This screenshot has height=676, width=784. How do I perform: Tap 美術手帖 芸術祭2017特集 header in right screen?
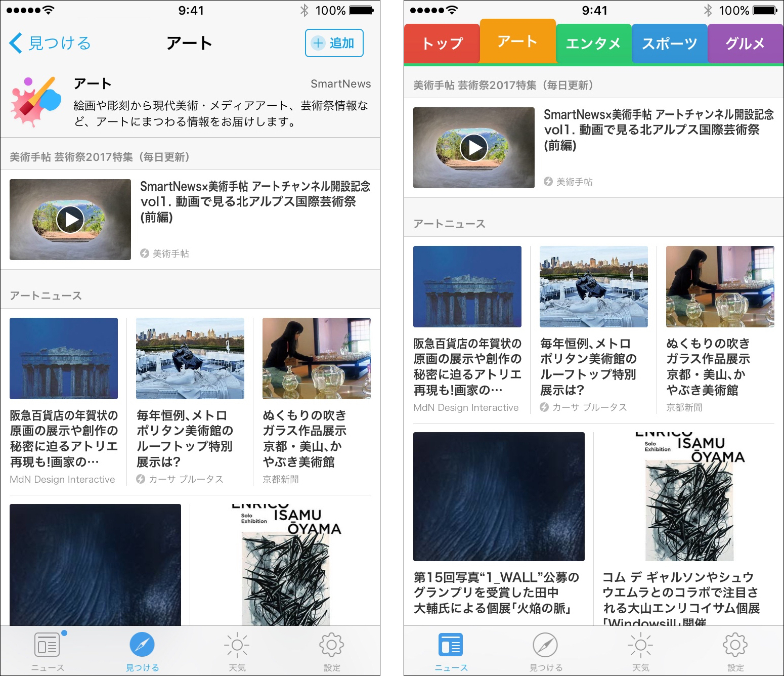(503, 85)
